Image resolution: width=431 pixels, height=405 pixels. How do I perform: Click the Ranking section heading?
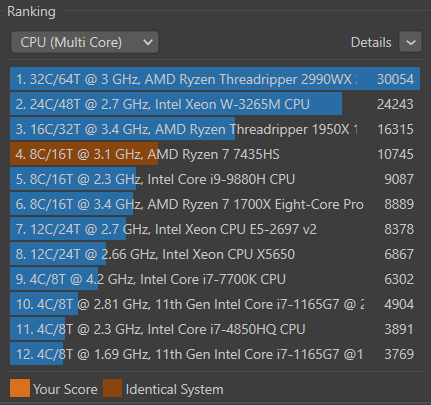[x=31, y=12]
